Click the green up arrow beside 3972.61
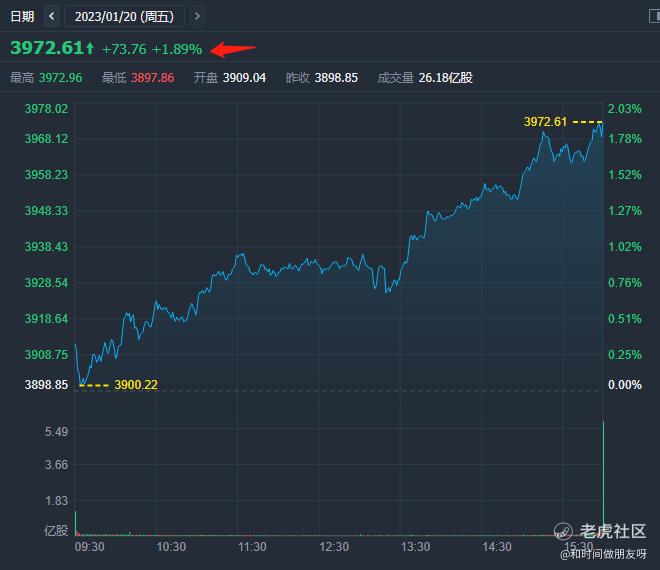 [x=90, y=48]
